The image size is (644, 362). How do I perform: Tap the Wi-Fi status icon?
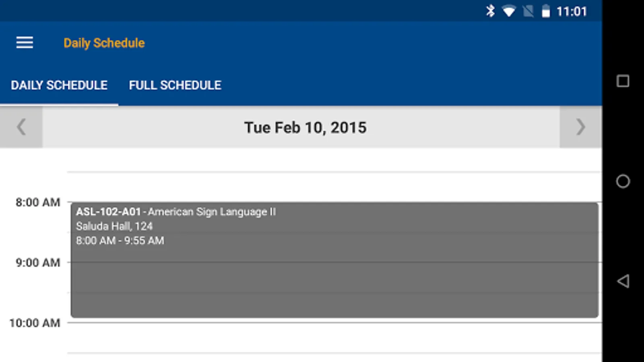pos(509,11)
